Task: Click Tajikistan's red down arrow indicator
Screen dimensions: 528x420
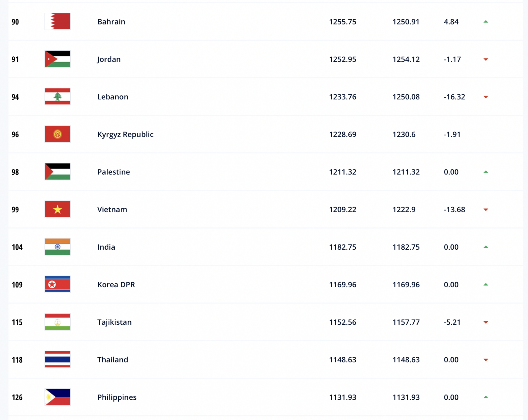Action: coord(486,322)
